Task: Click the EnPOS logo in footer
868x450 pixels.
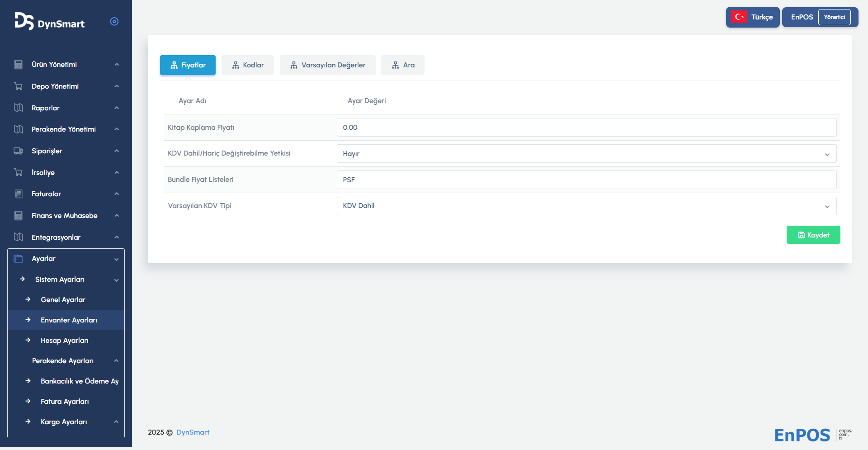Action: point(802,435)
